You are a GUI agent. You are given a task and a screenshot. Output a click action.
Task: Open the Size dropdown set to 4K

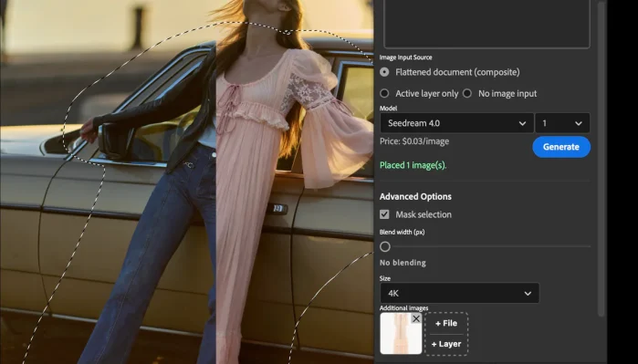(x=459, y=293)
